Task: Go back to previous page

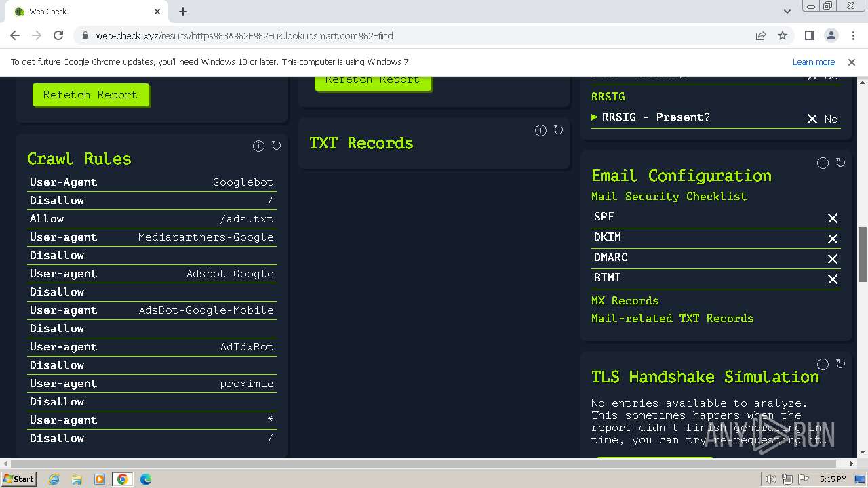Action: 15,35
